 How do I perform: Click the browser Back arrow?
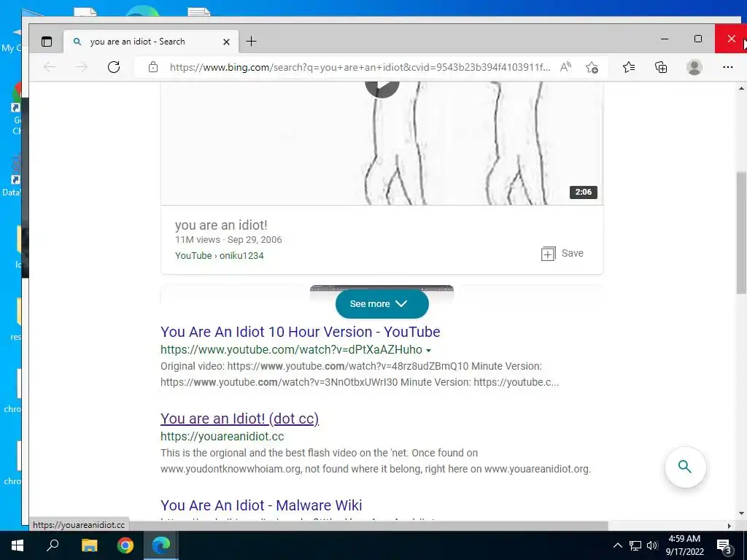click(x=50, y=67)
